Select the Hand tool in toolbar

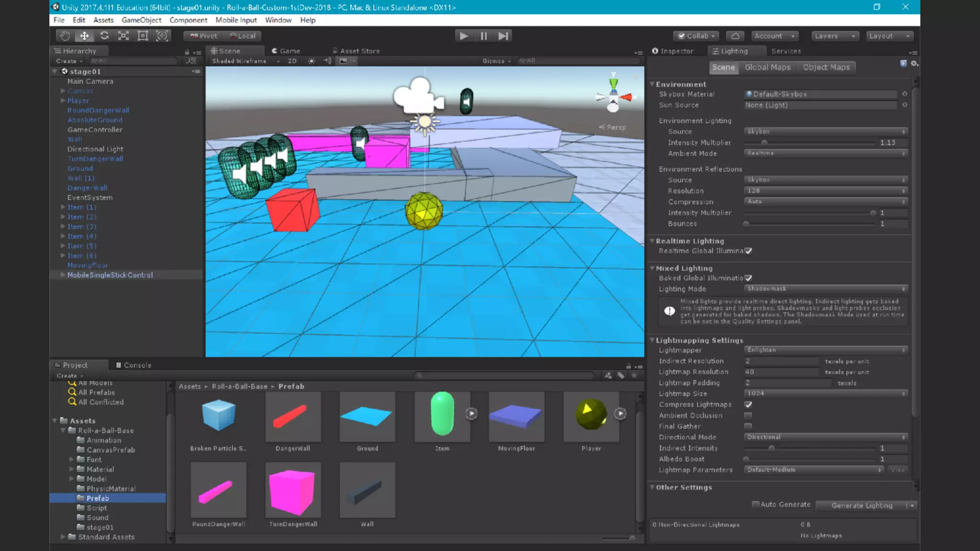(x=65, y=36)
